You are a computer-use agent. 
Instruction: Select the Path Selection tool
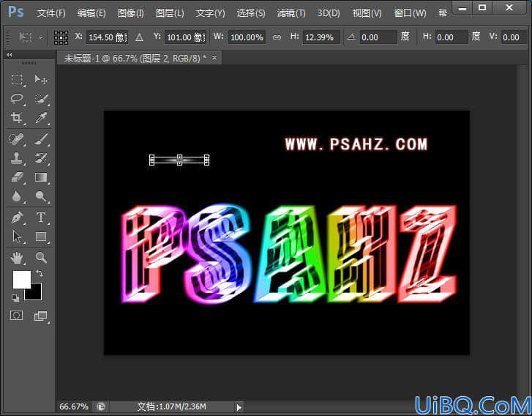pos(17,237)
